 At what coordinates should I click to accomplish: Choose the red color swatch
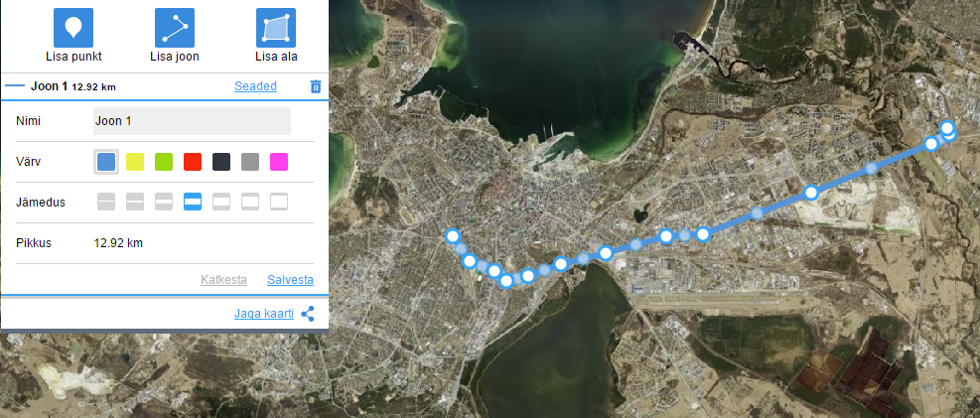[x=193, y=162]
